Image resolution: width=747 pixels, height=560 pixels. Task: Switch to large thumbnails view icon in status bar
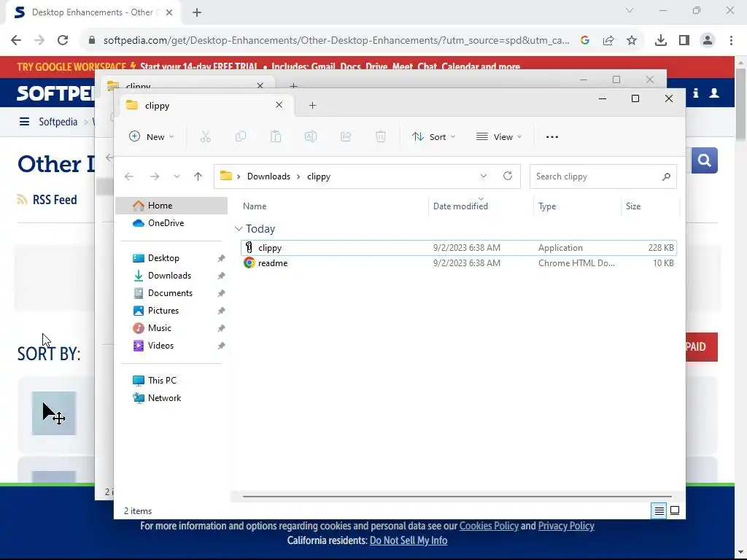[x=675, y=511]
